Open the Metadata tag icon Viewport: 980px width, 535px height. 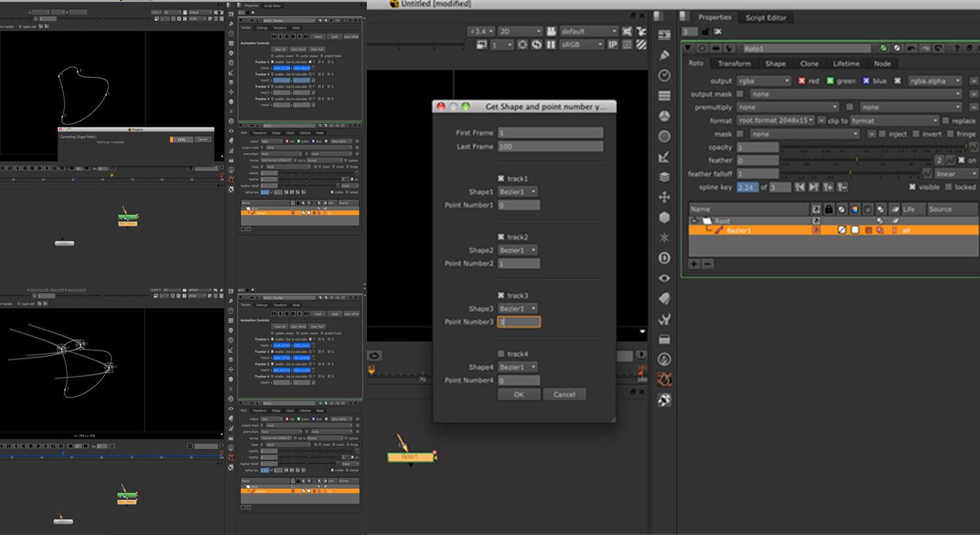(x=665, y=299)
